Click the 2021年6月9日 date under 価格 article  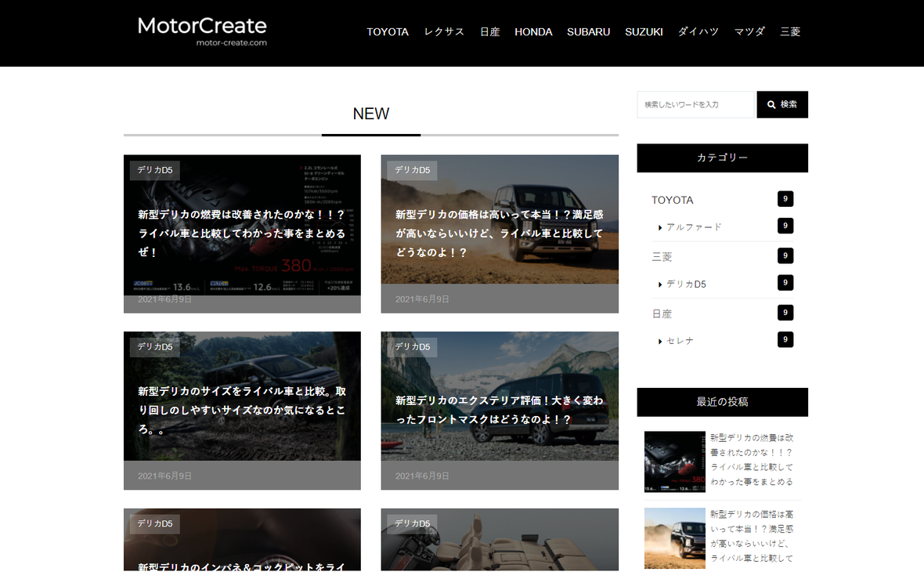pyautogui.click(x=422, y=299)
